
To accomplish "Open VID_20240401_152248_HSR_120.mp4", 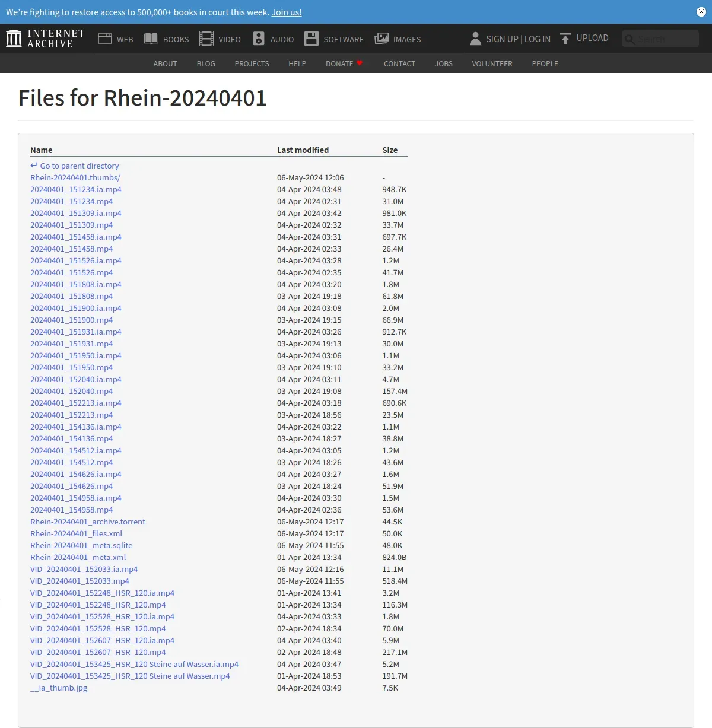I will pyautogui.click(x=98, y=605).
